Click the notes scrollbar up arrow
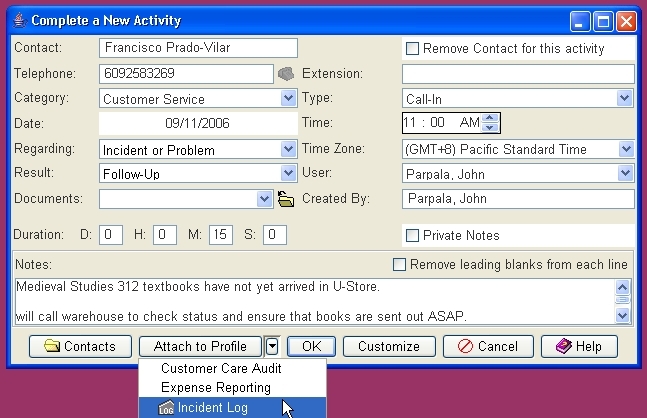The width and height of the screenshot is (647, 418). (x=622, y=287)
